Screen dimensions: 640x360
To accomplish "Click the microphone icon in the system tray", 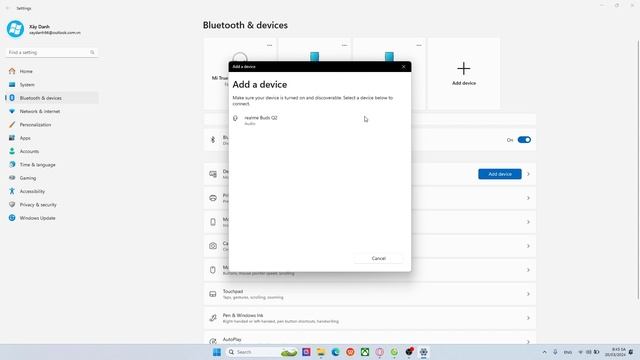I will tap(555, 352).
